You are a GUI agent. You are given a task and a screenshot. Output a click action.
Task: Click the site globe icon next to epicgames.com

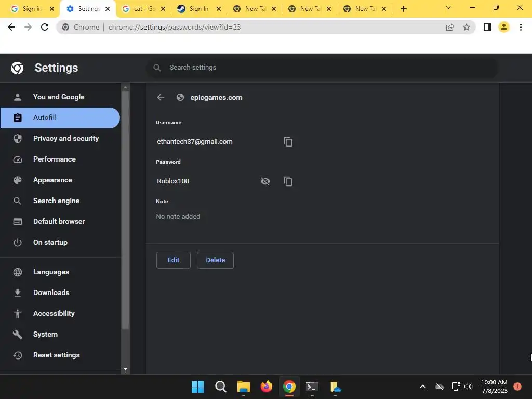(x=180, y=97)
